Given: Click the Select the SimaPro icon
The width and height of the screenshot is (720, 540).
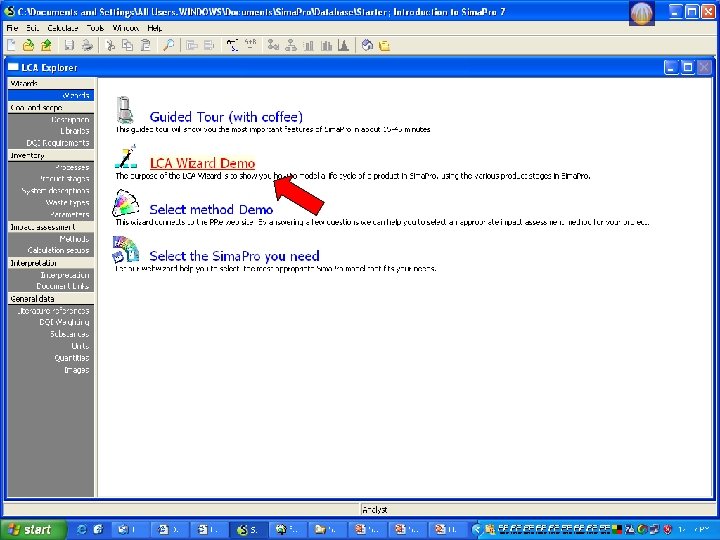Looking at the screenshot, I should 125,249.
